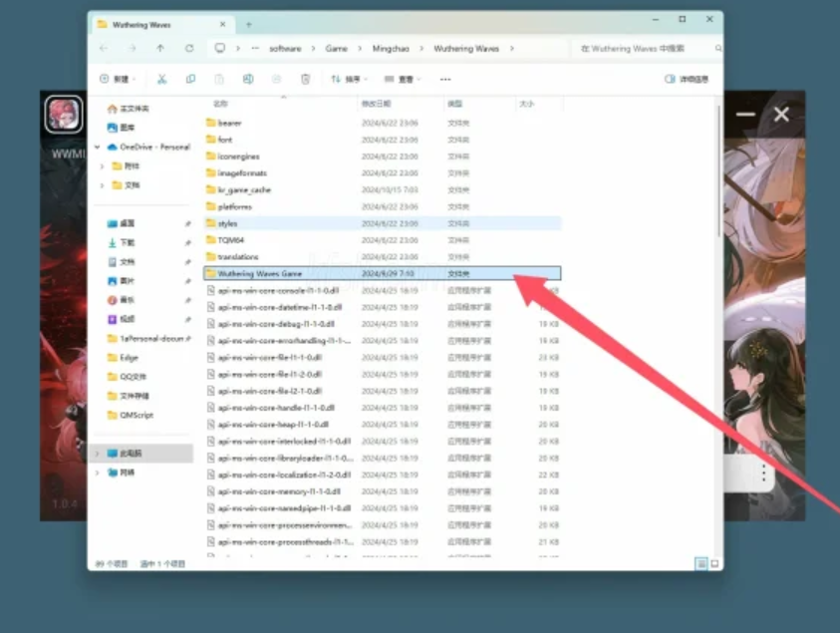840x633 pixels.
Task: Click the back navigation button
Action: [x=105, y=47]
